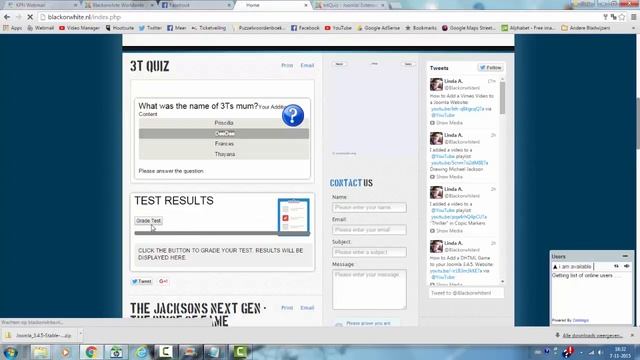The width and height of the screenshot is (640, 360).
Task: Click the Print link beside 3T Quiz
Action: point(287,65)
